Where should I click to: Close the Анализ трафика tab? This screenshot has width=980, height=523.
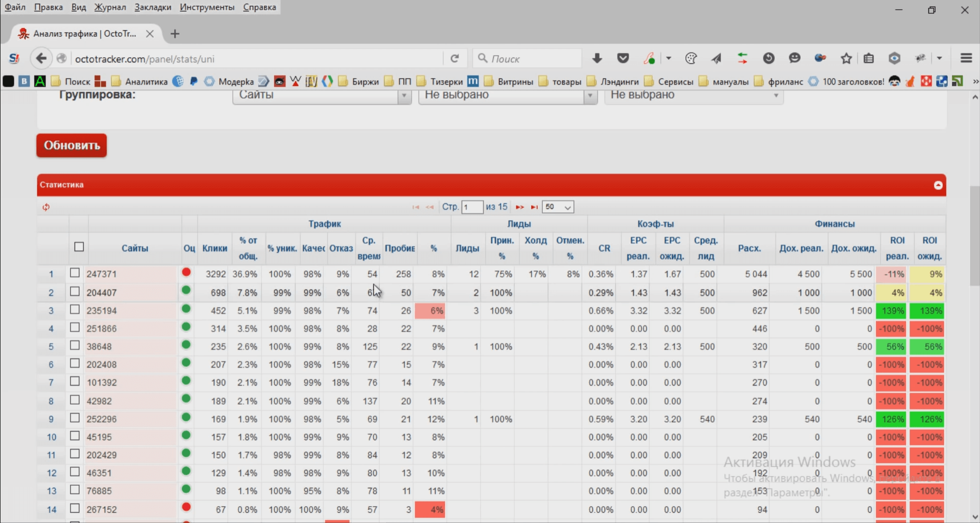pos(150,34)
